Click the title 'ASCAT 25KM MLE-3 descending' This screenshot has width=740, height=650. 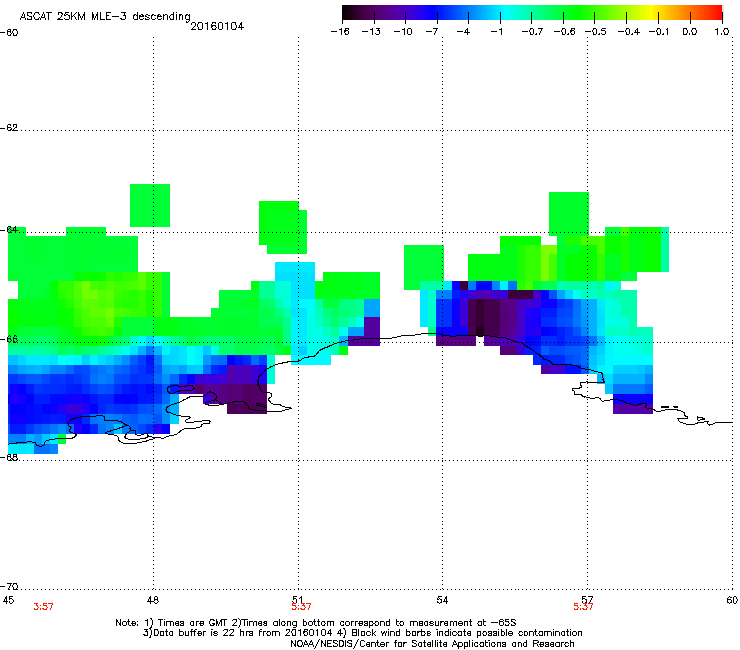[105, 17]
